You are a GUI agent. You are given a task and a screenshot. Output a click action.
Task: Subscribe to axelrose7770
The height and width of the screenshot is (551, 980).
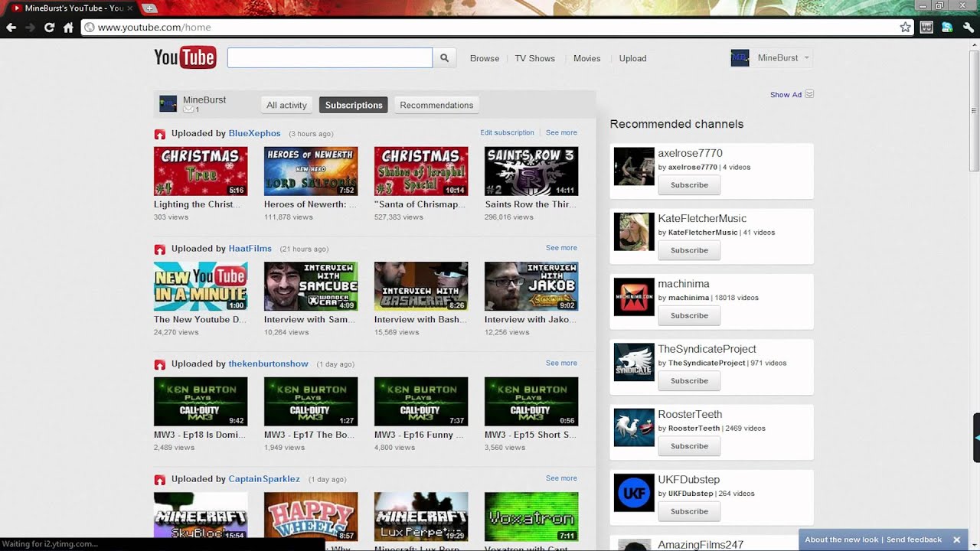coord(689,184)
